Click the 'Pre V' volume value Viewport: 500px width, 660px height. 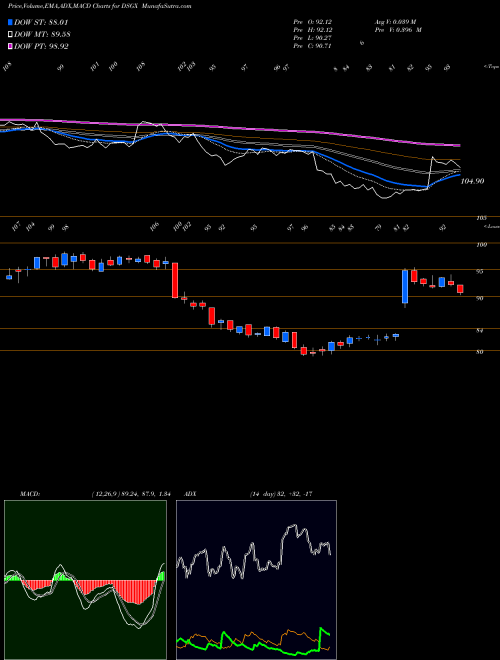pos(398,30)
